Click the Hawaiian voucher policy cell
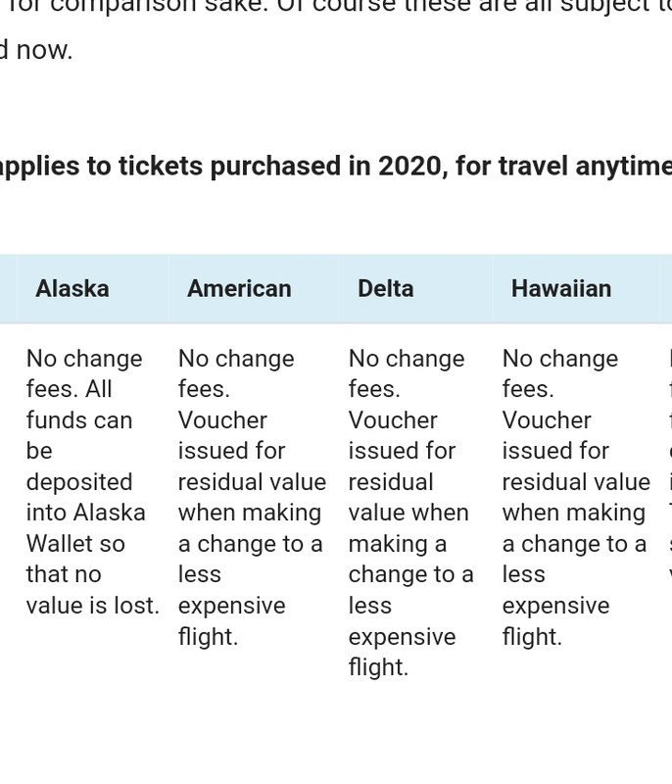 (576, 497)
